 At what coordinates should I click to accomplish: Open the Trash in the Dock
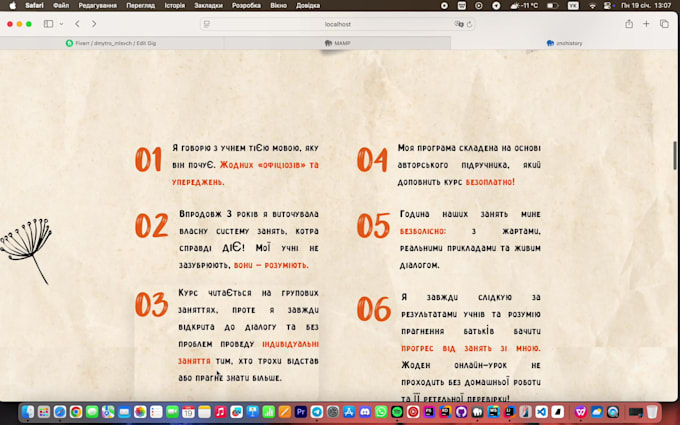coord(652,412)
